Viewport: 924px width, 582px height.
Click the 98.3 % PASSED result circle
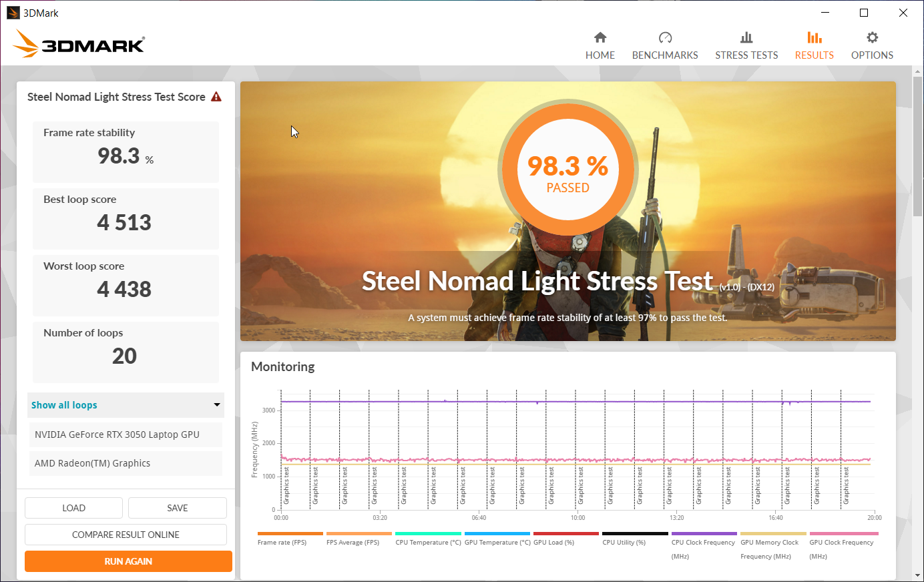pyautogui.click(x=568, y=170)
